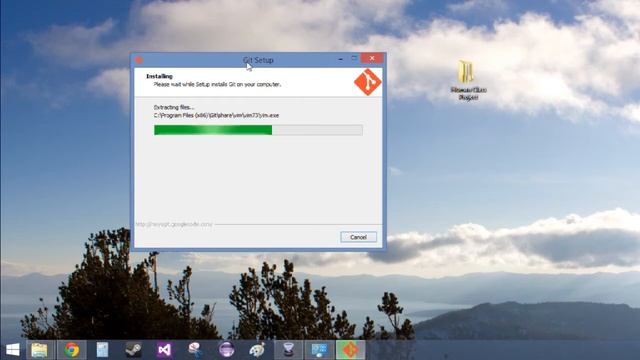This screenshot has width=640, height=360.
Task: Click the "Extracting files..." status text
Action: pos(174,107)
